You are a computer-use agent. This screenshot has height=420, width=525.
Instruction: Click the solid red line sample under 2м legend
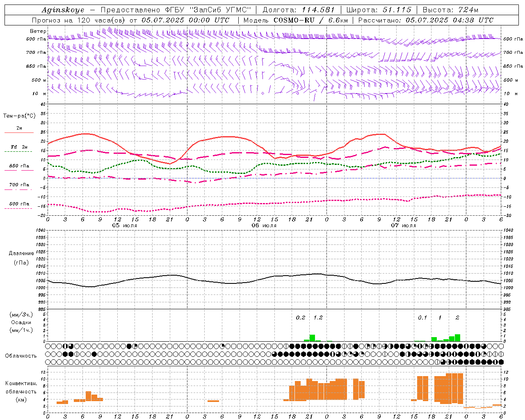pyautogui.click(x=19, y=133)
